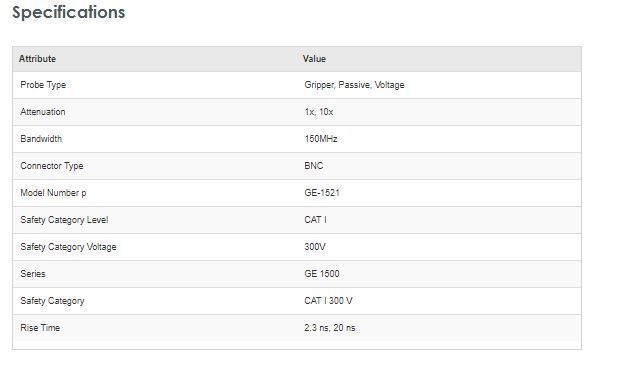The width and height of the screenshot is (628, 369).
Task: Select the Value column header
Action: coord(314,59)
